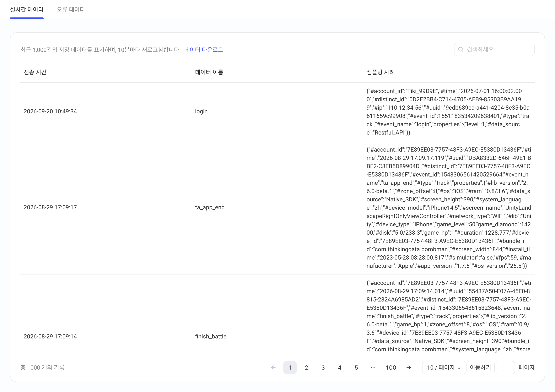
Task: Go to next page arrow
Action: tap(409, 367)
